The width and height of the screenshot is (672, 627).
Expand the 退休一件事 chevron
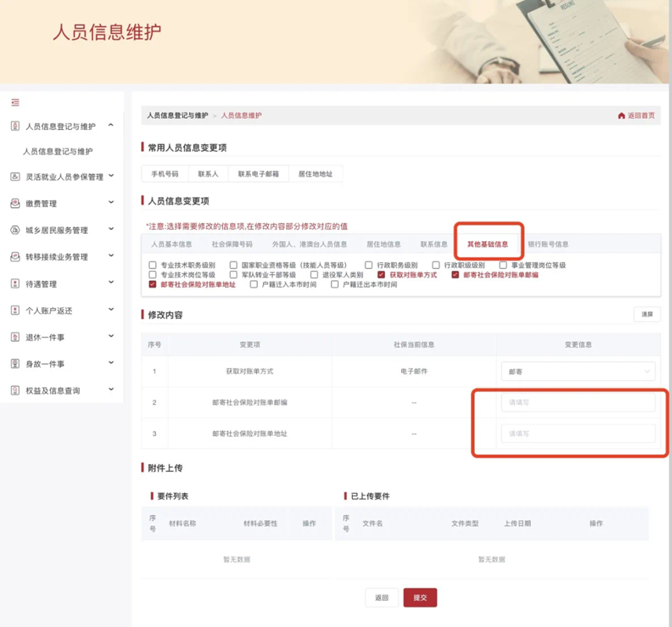pyautogui.click(x=111, y=336)
